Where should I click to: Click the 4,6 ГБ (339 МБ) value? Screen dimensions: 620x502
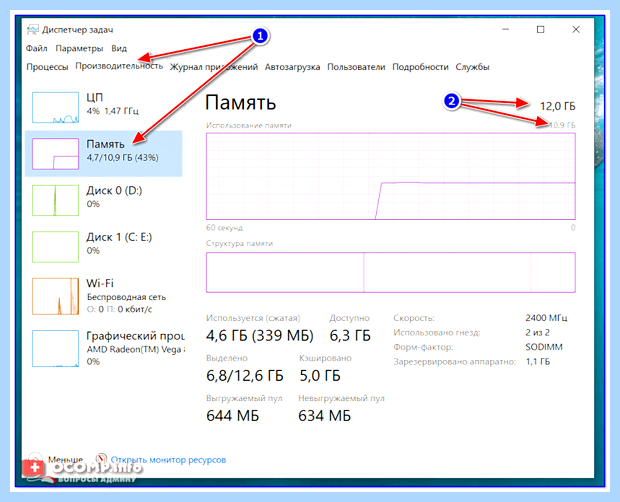click(260, 336)
